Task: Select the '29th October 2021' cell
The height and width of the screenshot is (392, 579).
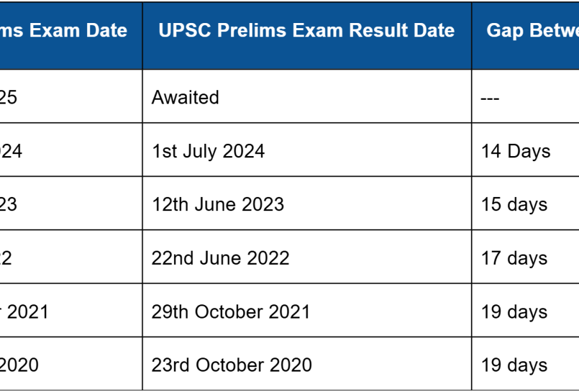Action: point(307,310)
